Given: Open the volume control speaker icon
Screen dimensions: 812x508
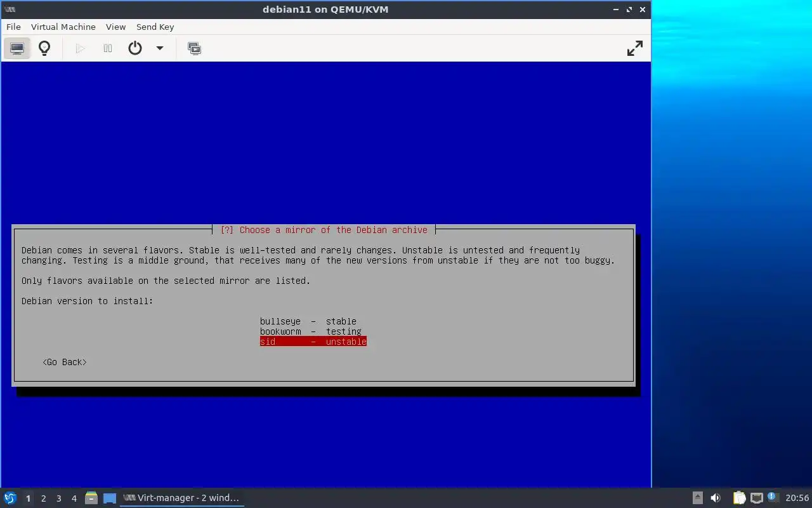Looking at the screenshot, I should pyautogui.click(x=716, y=498).
